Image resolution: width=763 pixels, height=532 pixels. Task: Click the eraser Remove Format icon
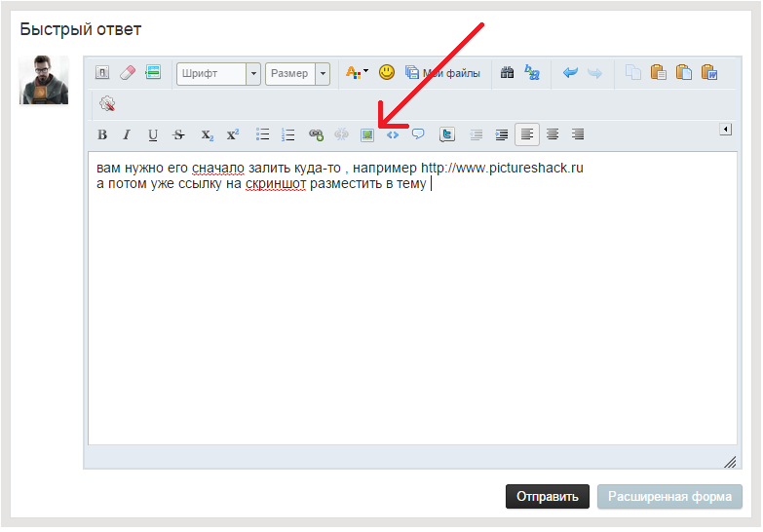point(128,73)
